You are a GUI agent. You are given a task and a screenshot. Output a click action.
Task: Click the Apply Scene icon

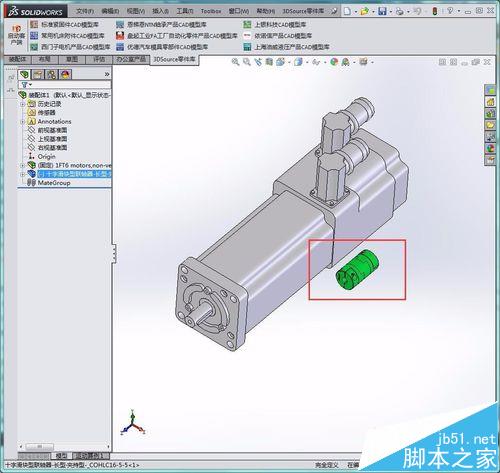[x=345, y=62]
